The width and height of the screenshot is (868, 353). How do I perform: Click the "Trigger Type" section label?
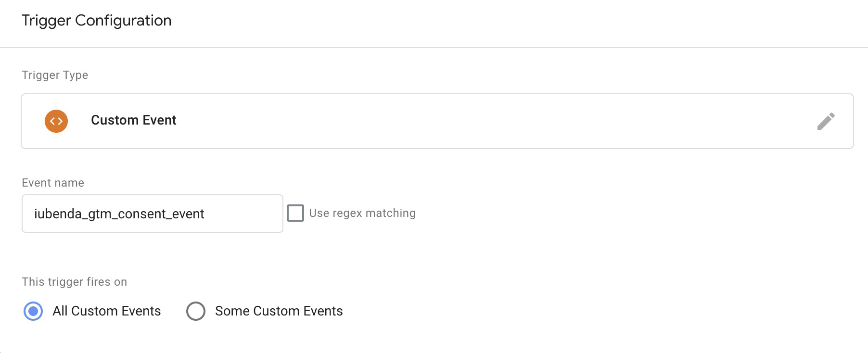click(55, 75)
